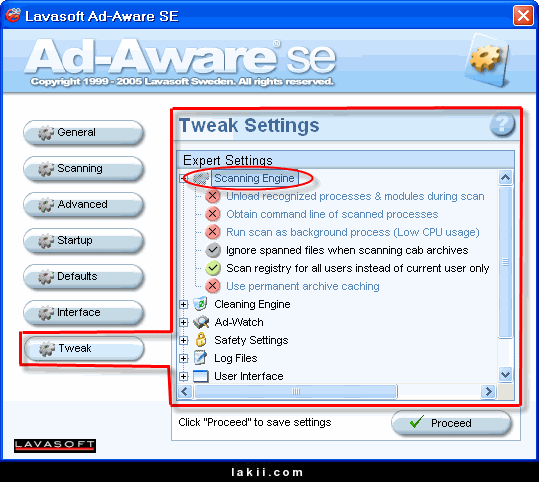
Task: Click the gear icon on Defaults button
Action: tap(46, 277)
